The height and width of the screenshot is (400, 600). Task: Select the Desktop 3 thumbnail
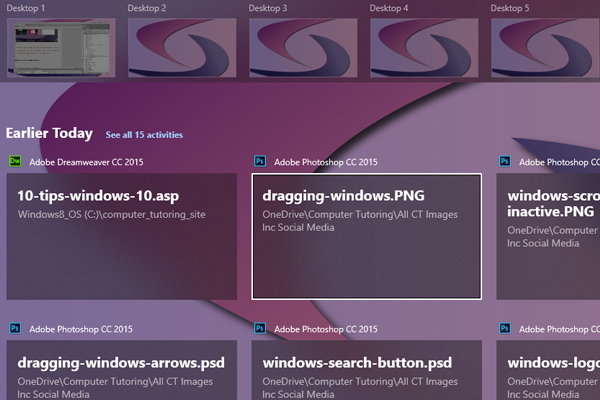tap(303, 48)
